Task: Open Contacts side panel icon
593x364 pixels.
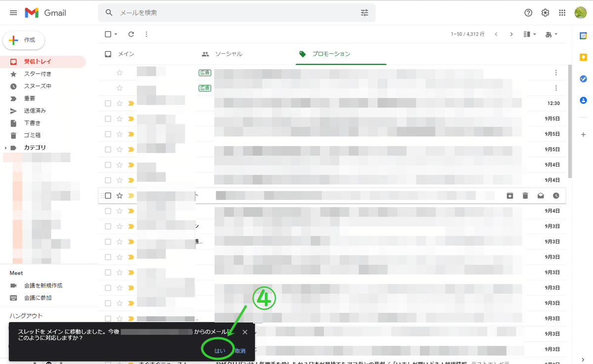Action: point(583,100)
